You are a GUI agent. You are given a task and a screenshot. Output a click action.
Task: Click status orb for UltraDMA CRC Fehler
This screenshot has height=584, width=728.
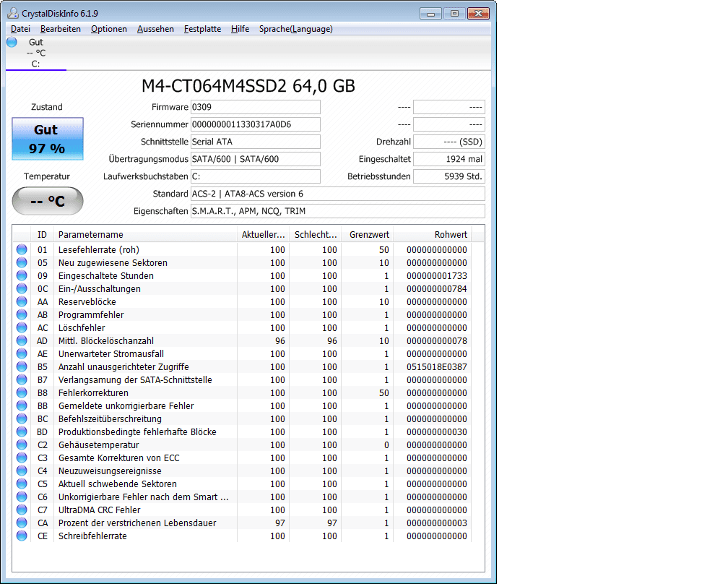click(x=22, y=510)
